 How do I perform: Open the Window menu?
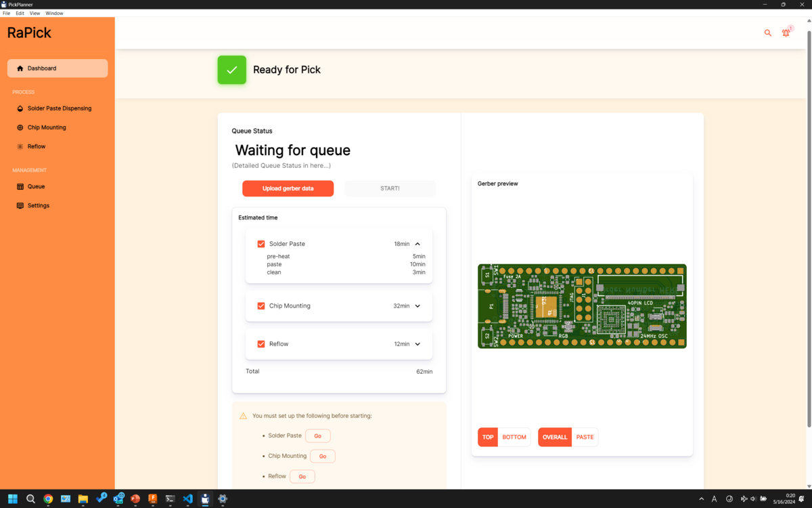pos(54,13)
